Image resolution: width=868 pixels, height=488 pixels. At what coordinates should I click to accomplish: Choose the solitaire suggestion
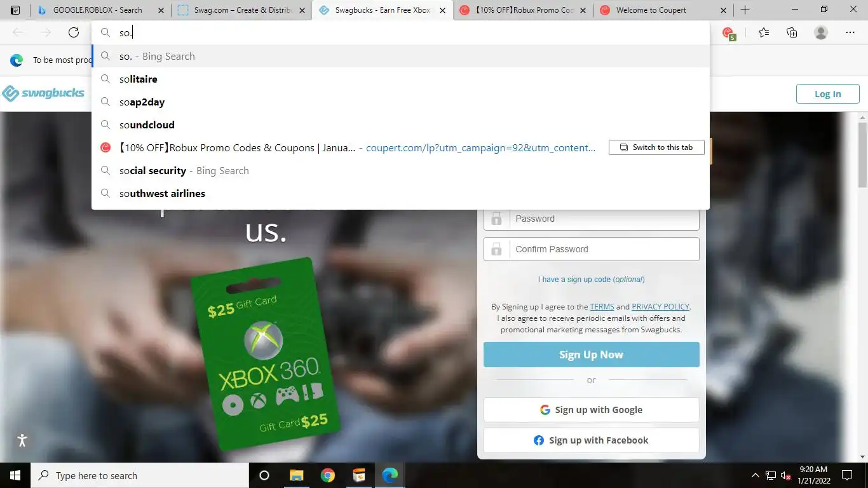[x=400, y=79]
